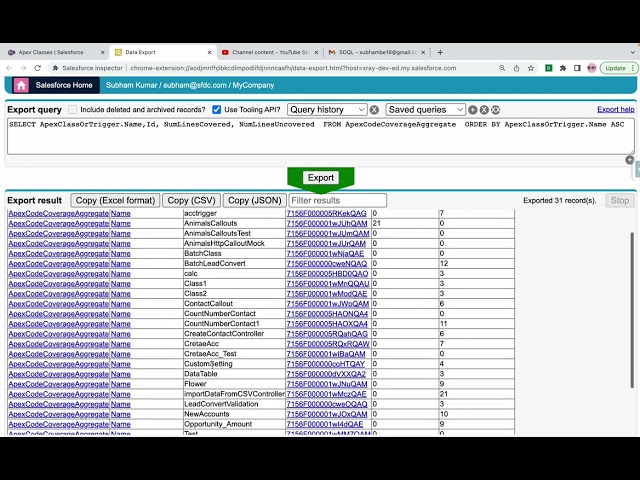Click the Salesforce Home label
The image size is (640, 480).
(x=64, y=85)
